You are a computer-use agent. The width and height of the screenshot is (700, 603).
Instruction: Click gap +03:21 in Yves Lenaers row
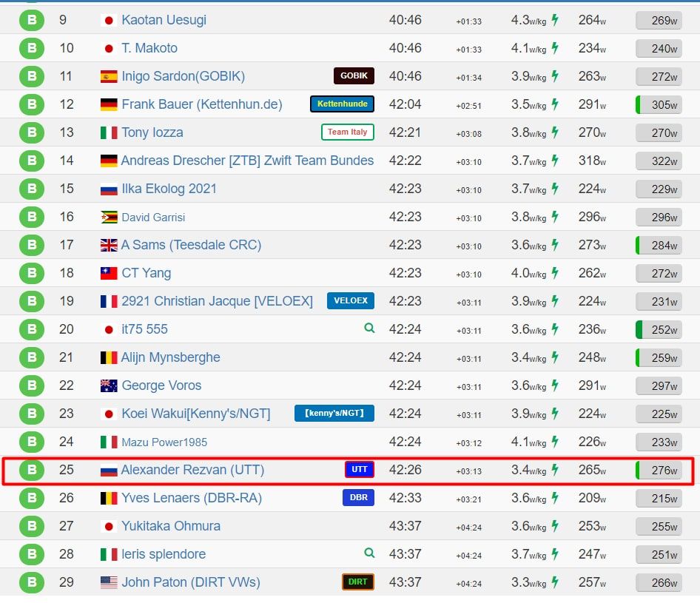pos(468,499)
